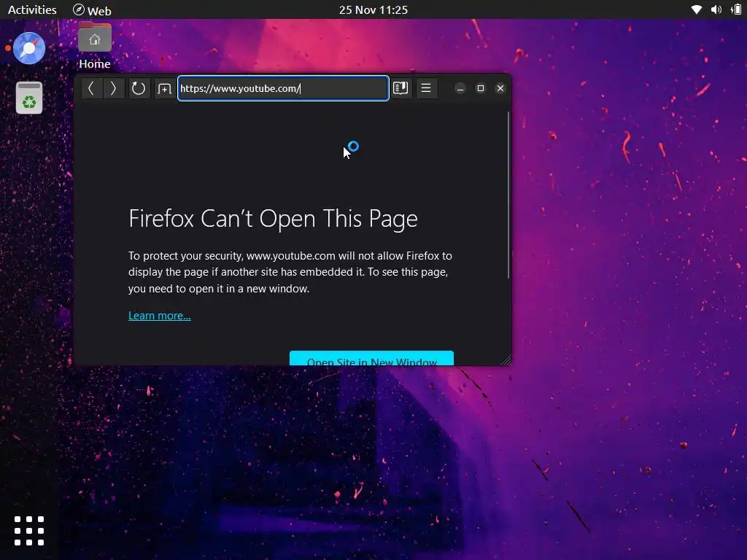
Task: Open the Trash icon in the dock
Action: (x=29, y=98)
